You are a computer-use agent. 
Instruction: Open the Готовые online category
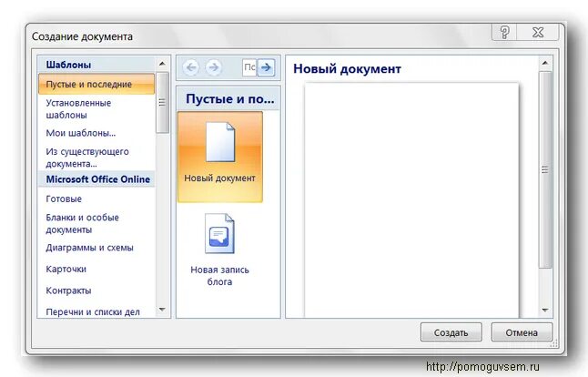[64, 199]
